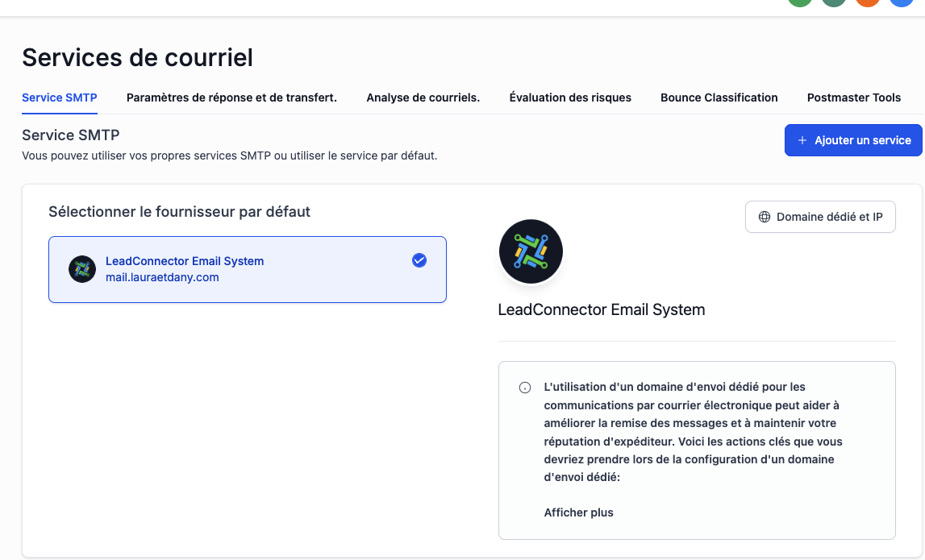Image resolution: width=925 pixels, height=560 pixels.
Task: Click the orange circle in the top bar
Action: click(868, 2)
